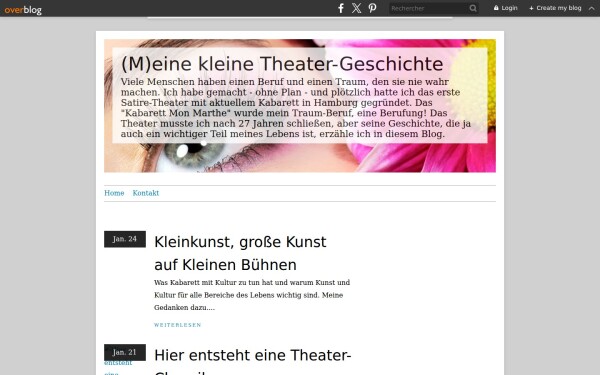The image size is (600, 375).
Task: Click the Jan. 21 date badge
Action: (x=125, y=352)
